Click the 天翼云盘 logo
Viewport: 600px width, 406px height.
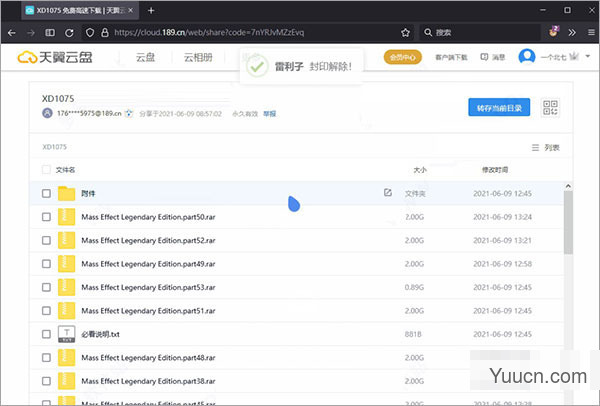(55, 57)
